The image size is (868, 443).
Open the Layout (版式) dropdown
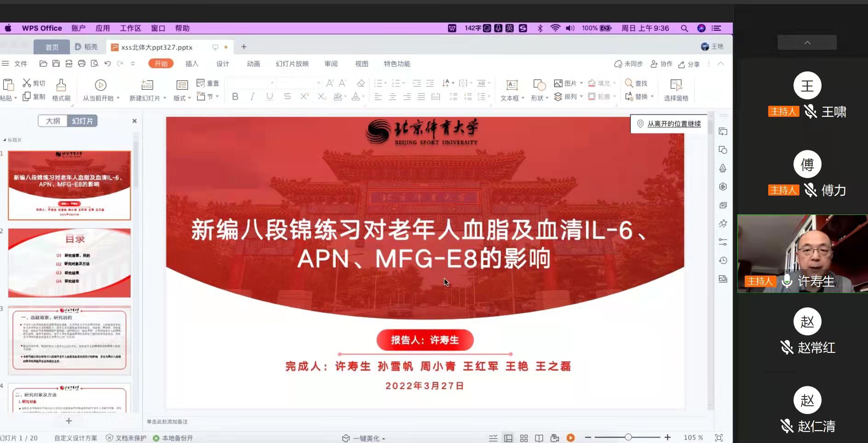click(x=182, y=98)
